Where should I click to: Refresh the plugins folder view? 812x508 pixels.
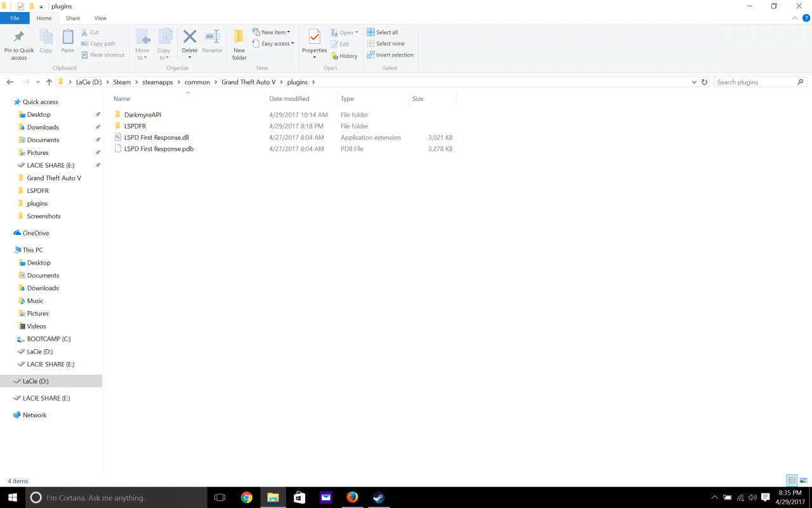pos(704,82)
